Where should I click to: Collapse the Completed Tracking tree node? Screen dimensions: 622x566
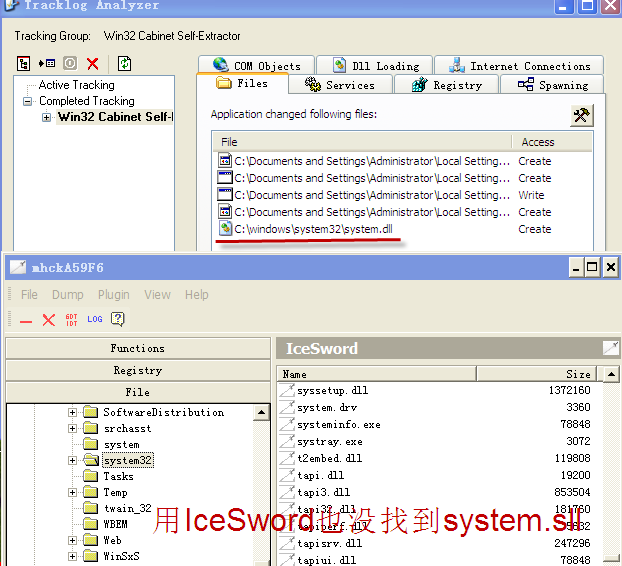pyautogui.click(x=30, y=102)
